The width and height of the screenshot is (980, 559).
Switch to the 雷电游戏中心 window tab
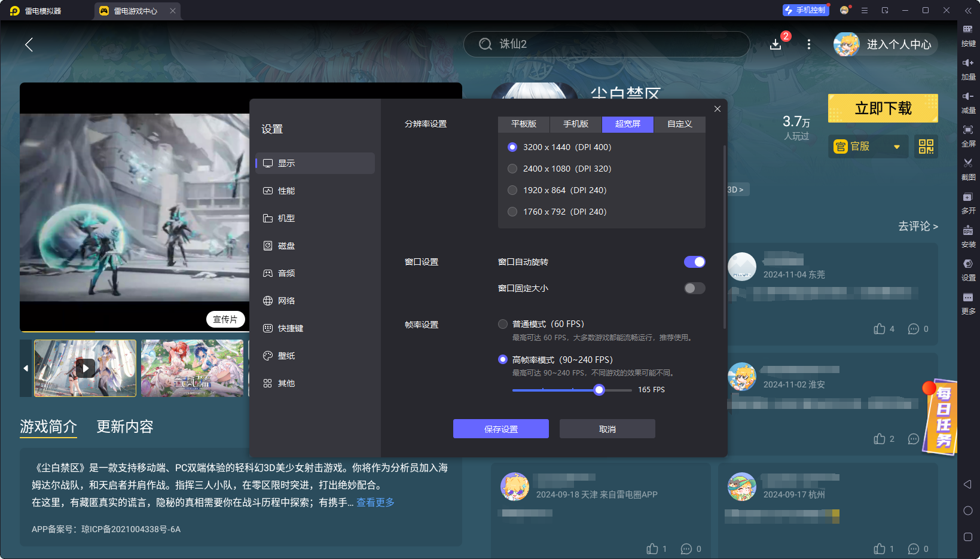click(136, 11)
